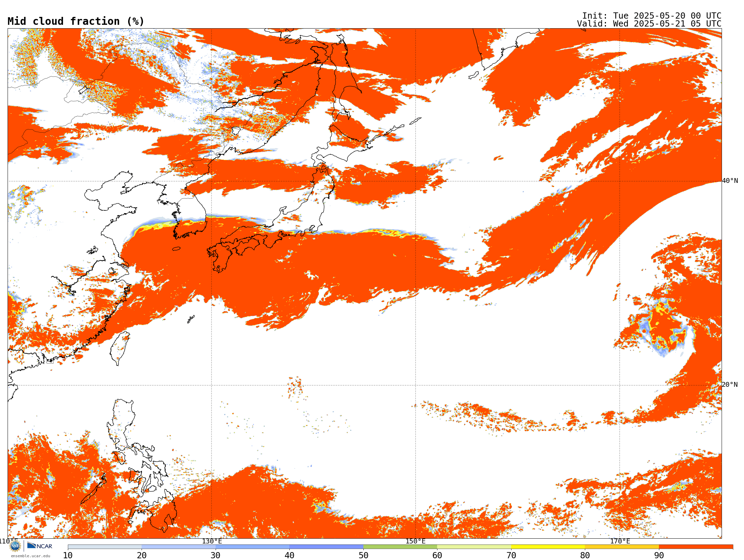
Task: Open the ensemble.ucar.edu link text
Action: 31,556
